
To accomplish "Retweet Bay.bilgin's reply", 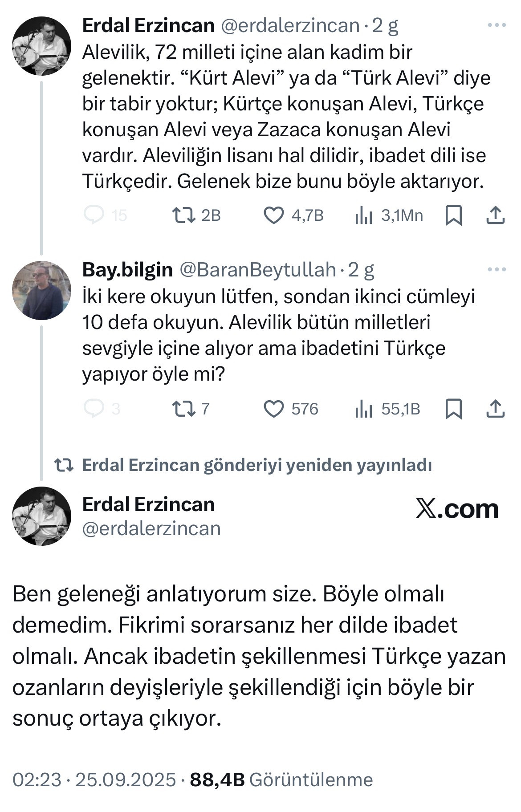I will tap(183, 409).
